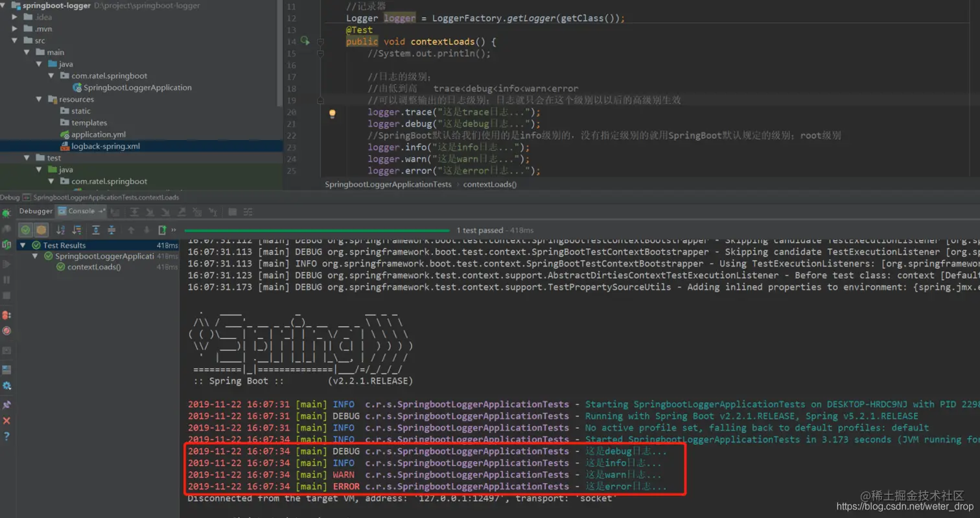Click the Run to Cursor icon
The width and height of the screenshot is (980, 518).
click(213, 211)
